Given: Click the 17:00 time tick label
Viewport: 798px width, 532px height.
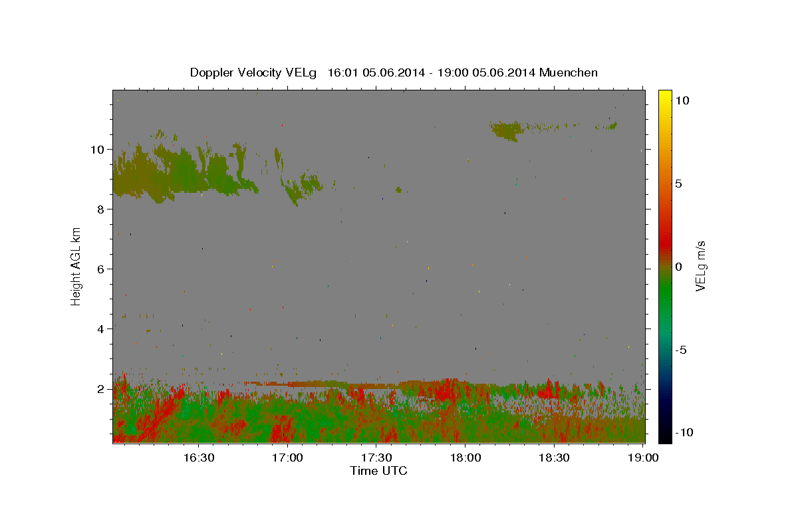Looking at the screenshot, I should pos(288,458).
